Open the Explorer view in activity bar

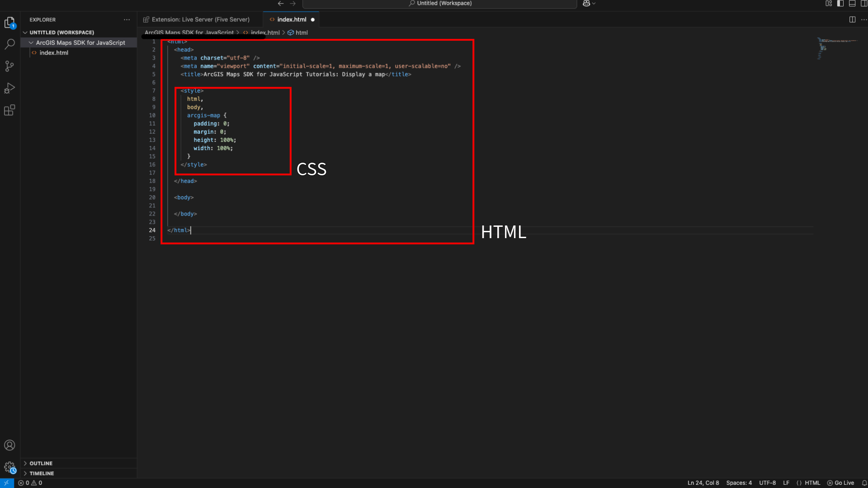tap(9, 22)
